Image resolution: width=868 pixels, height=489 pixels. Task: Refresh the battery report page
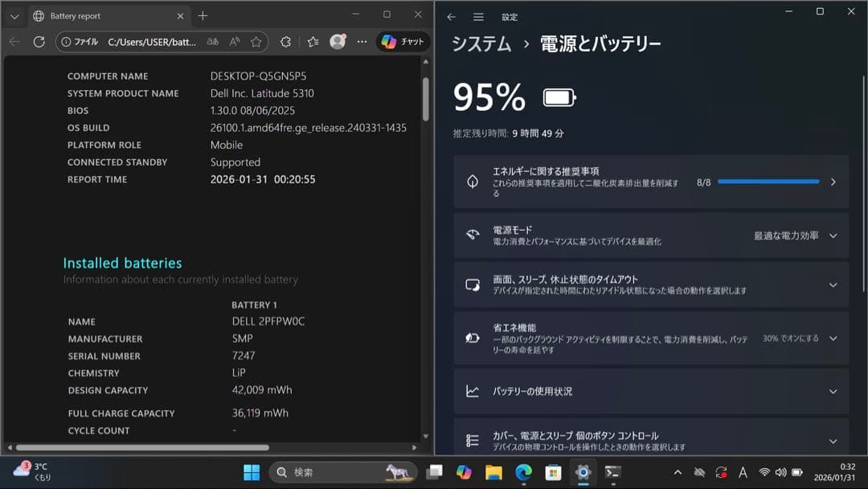pyautogui.click(x=39, y=41)
